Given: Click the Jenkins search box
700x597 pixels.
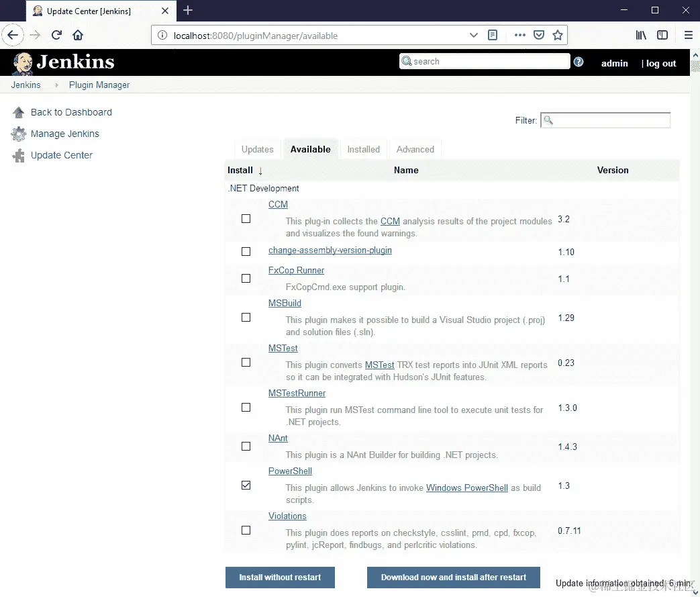Looking at the screenshot, I should [485, 61].
